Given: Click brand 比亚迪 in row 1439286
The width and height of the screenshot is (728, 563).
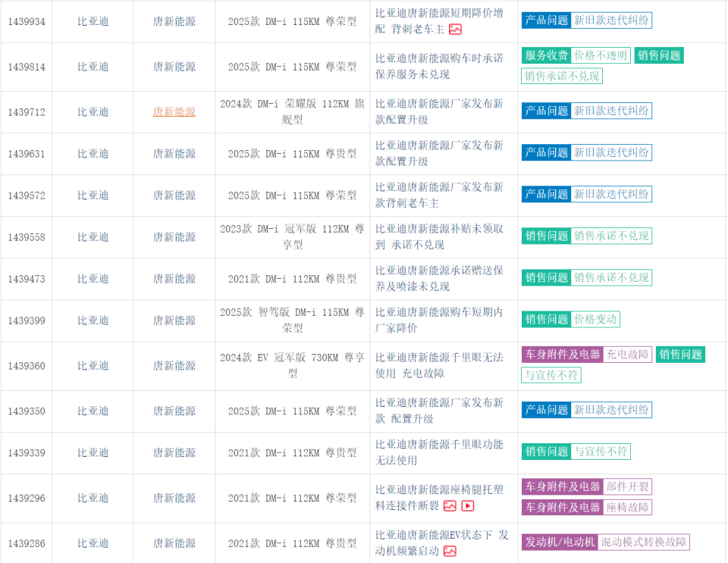Looking at the screenshot, I should click(x=93, y=543).
